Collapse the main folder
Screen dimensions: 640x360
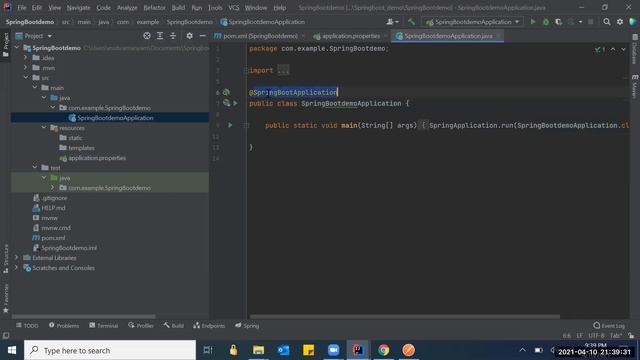[x=35, y=87]
